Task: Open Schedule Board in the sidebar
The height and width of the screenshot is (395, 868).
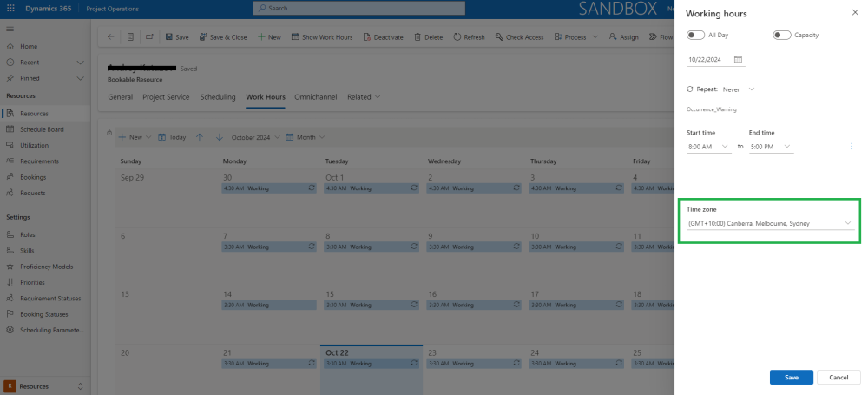Action: click(x=42, y=129)
